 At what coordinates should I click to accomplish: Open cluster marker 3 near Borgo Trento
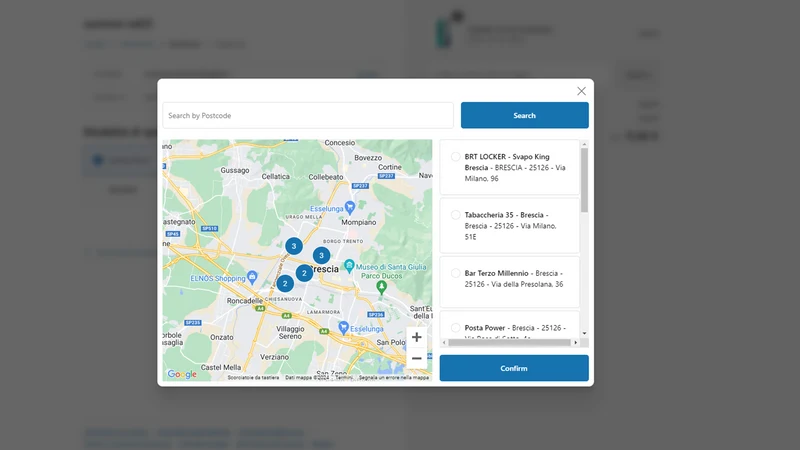pos(321,256)
